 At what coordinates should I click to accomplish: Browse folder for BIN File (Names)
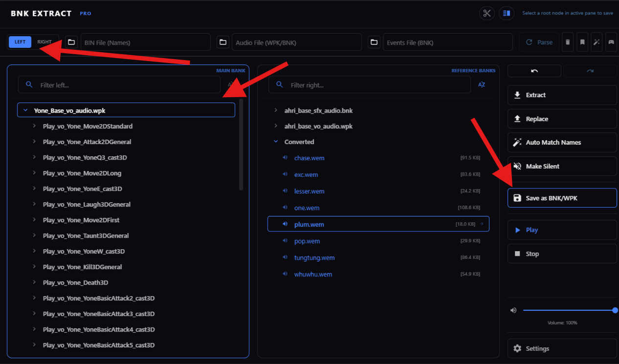(71, 43)
